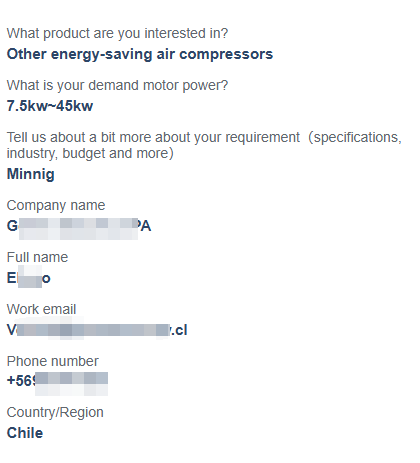Click the blurred full name value
The height and width of the screenshot is (463, 420).
coord(29,277)
